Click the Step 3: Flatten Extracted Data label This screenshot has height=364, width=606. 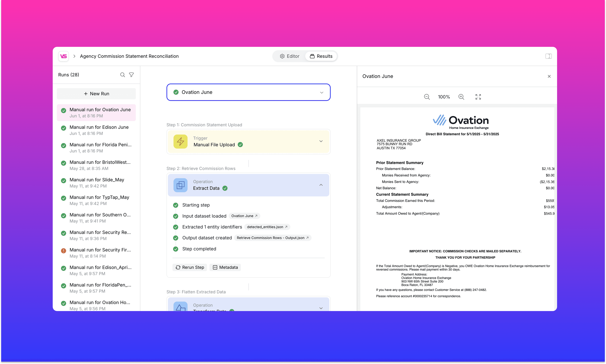[x=196, y=292]
